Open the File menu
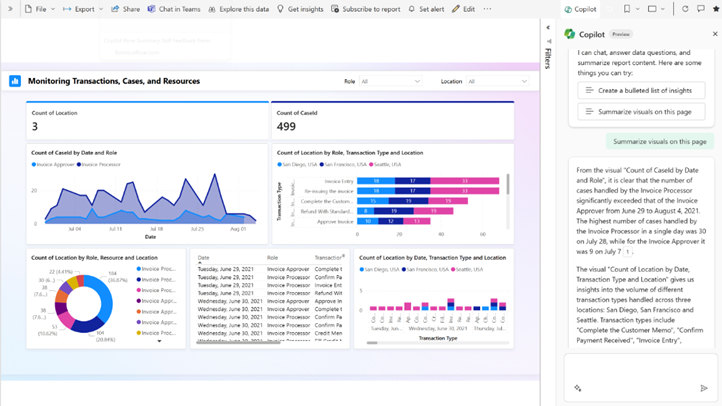The image size is (722, 406). [x=39, y=9]
